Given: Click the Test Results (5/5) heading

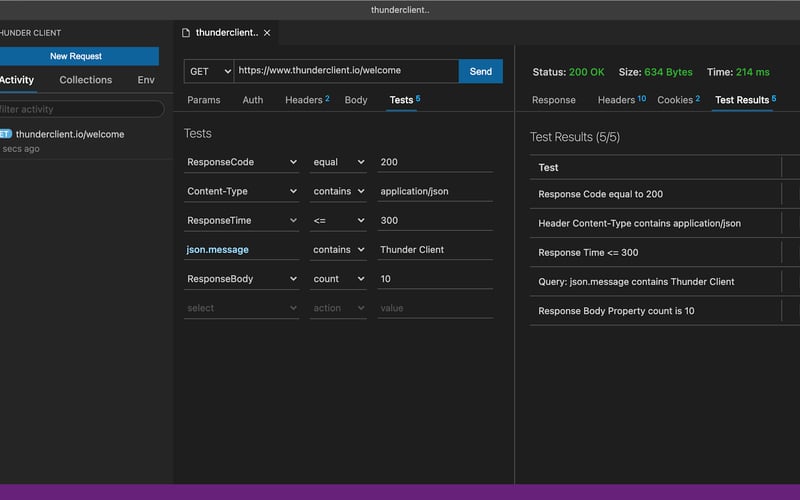Looking at the screenshot, I should point(575,137).
